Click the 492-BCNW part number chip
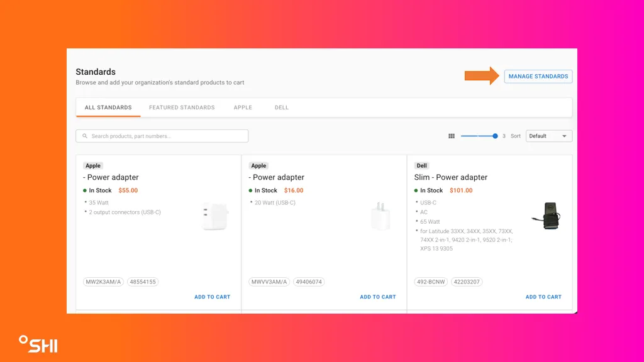Viewport: 644px width, 362px height. (x=431, y=282)
